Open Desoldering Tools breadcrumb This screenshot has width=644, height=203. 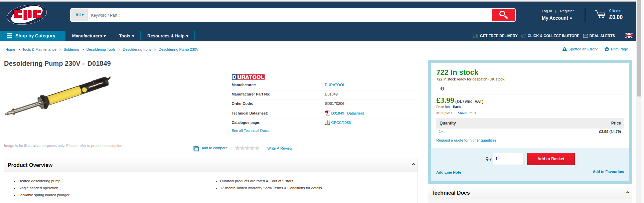click(101, 49)
